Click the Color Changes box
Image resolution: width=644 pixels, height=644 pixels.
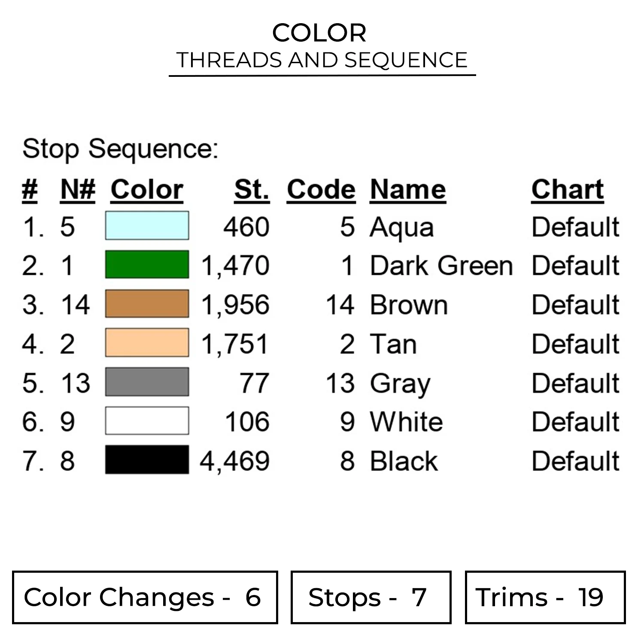pos(145,597)
